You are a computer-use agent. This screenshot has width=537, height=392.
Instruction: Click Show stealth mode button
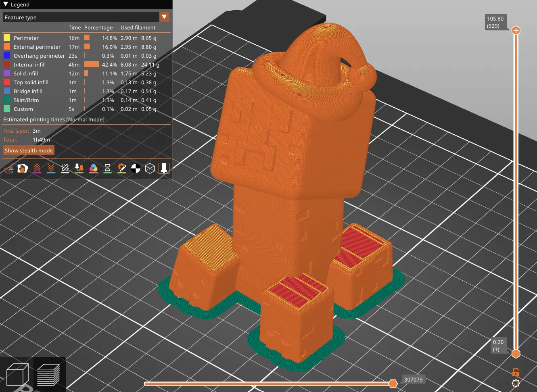(x=29, y=150)
